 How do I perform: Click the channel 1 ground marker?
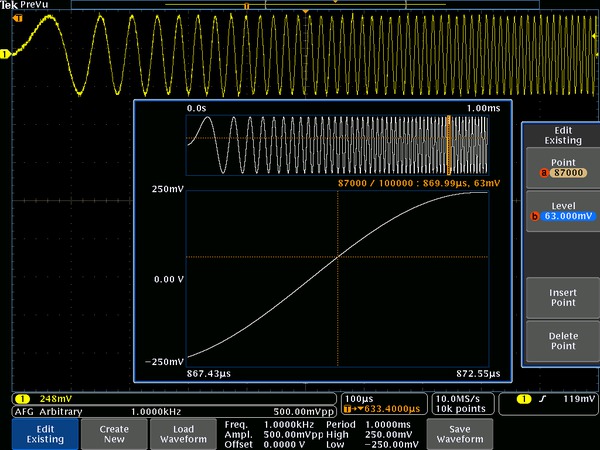5,54
